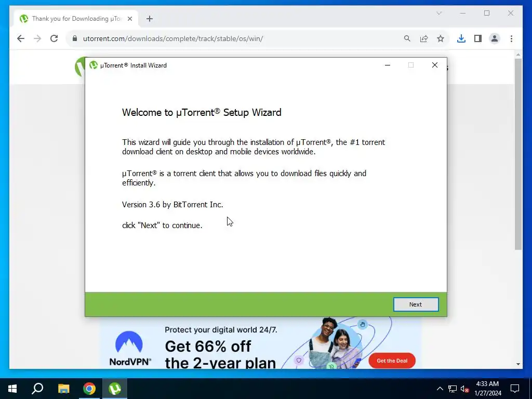The image size is (532, 399).
Task: Click the utorrent.com address bar URL
Action: pos(172,38)
